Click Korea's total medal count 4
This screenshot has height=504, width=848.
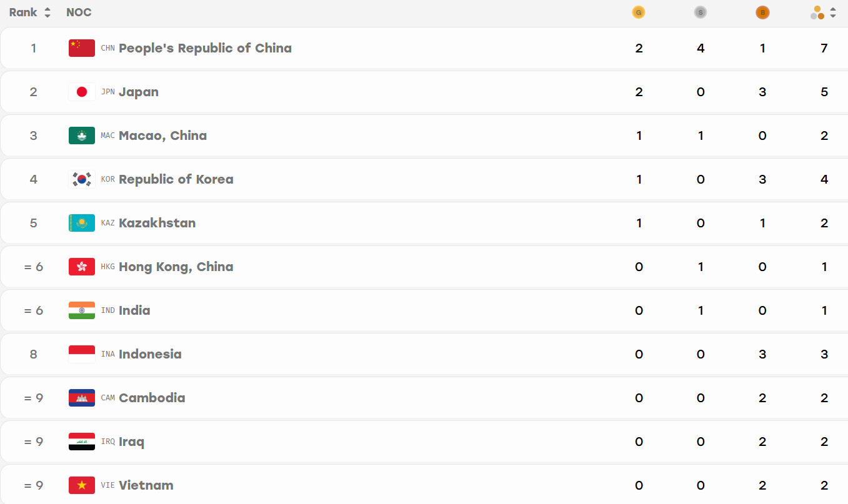click(x=824, y=179)
